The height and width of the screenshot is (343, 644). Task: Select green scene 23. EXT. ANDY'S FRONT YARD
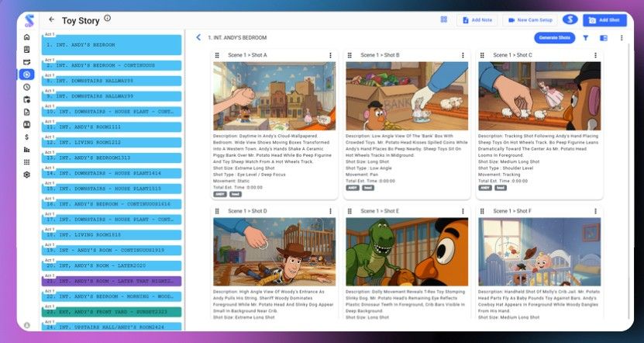point(112,312)
